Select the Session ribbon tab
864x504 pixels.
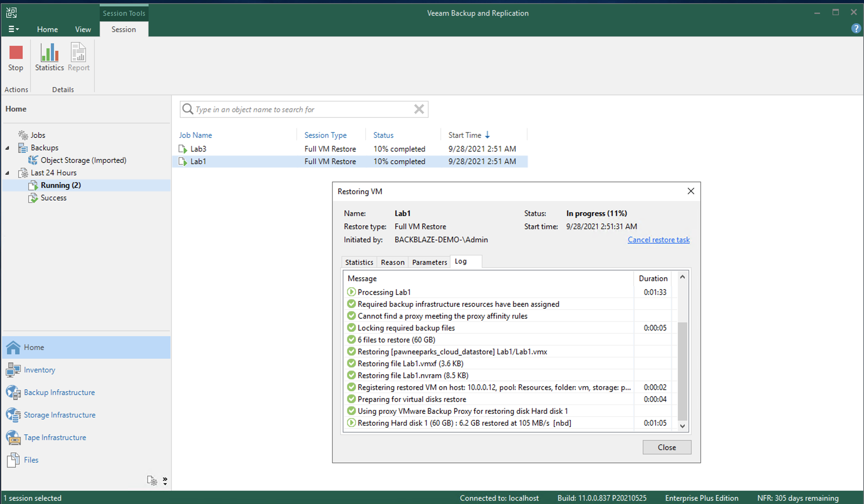[x=124, y=29]
